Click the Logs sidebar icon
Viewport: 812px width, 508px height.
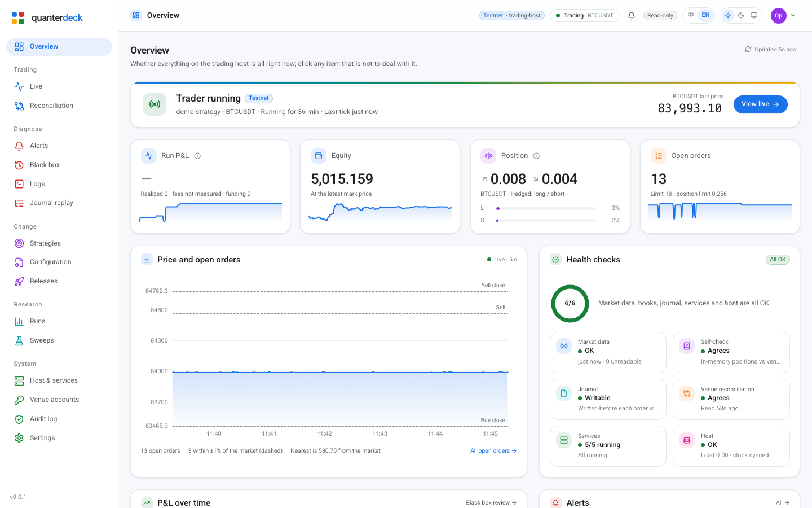[x=19, y=184]
